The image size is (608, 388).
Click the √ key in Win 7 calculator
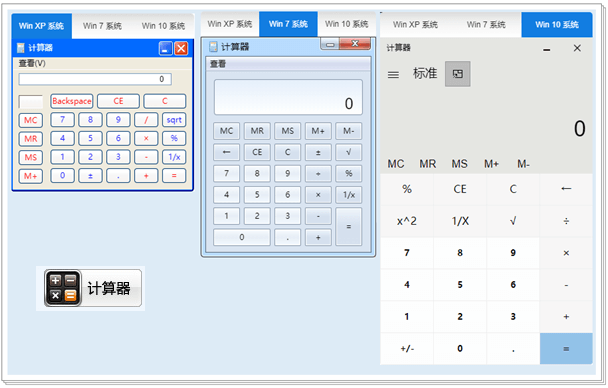coord(349,152)
